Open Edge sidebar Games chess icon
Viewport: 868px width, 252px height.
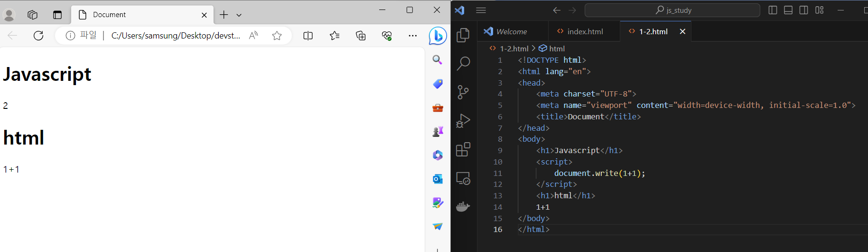(438, 131)
